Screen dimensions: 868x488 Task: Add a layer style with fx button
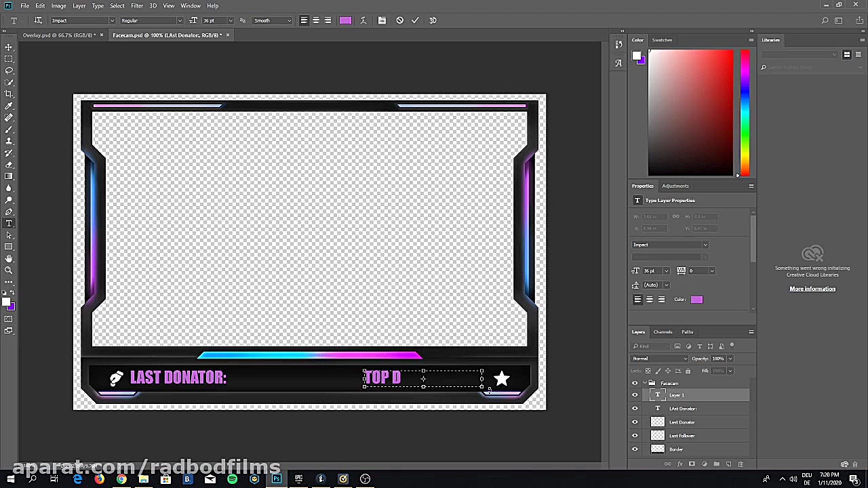(679, 464)
